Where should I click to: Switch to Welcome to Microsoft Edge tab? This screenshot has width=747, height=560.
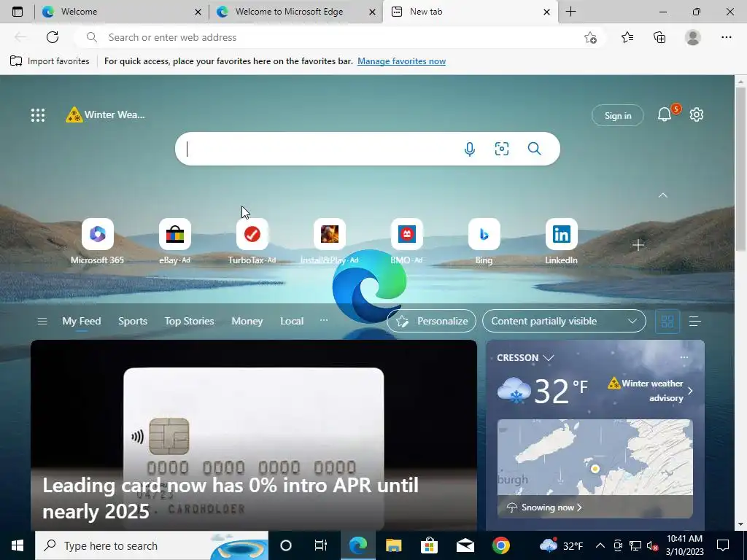pyautogui.click(x=296, y=12)
